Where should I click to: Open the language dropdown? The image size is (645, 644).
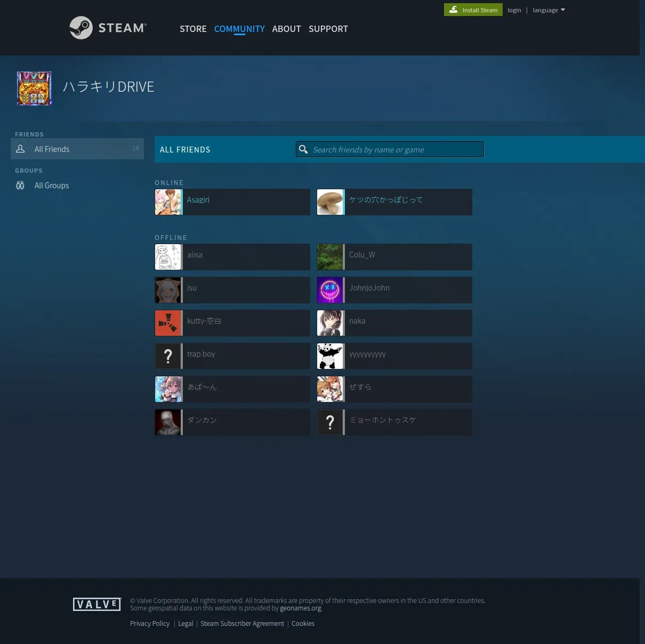(549, 10)
